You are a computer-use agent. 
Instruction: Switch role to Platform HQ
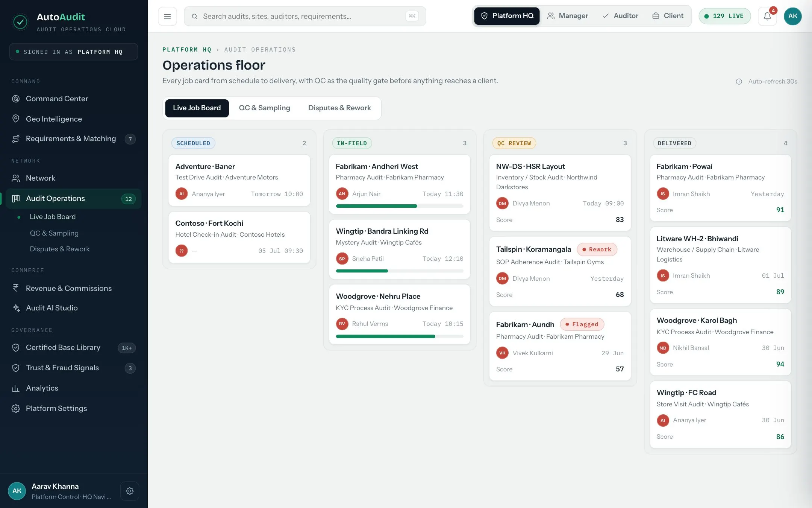(x=507, y=16)
